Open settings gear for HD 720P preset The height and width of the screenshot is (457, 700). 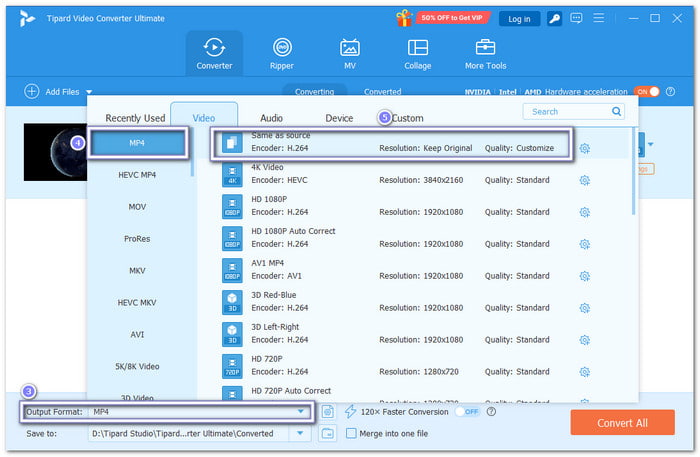(x=584, y=372)
